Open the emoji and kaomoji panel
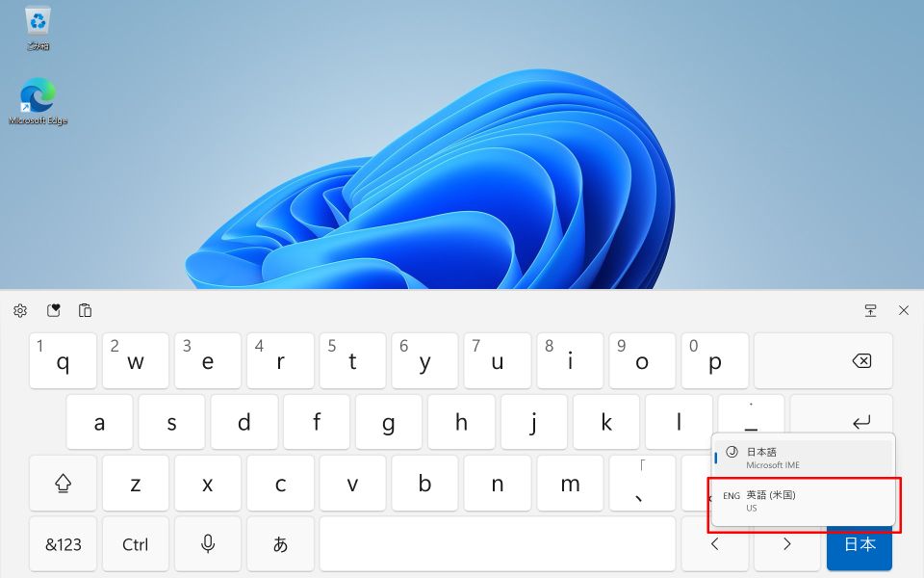The height and width of the screenshot is (578, 924). 54,310
